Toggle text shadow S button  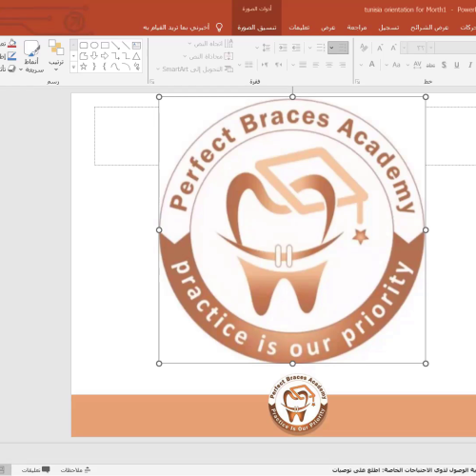tap(444, 65)
